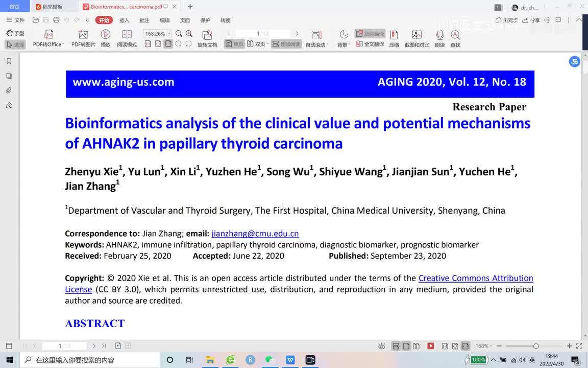Image resolution: width=588 pixels, height=368 pixels.
Task: Open PDF转Office converter
Action: point(48,38)
